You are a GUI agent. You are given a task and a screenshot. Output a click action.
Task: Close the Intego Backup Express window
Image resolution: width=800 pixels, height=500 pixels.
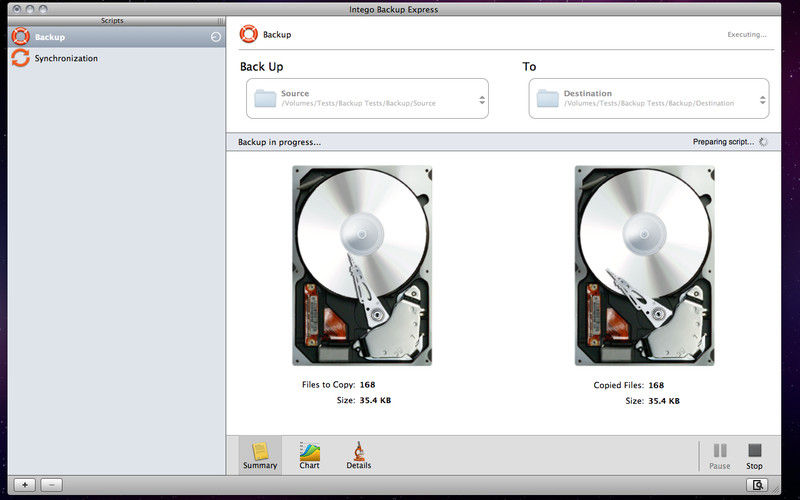click(x=17, y=9)
